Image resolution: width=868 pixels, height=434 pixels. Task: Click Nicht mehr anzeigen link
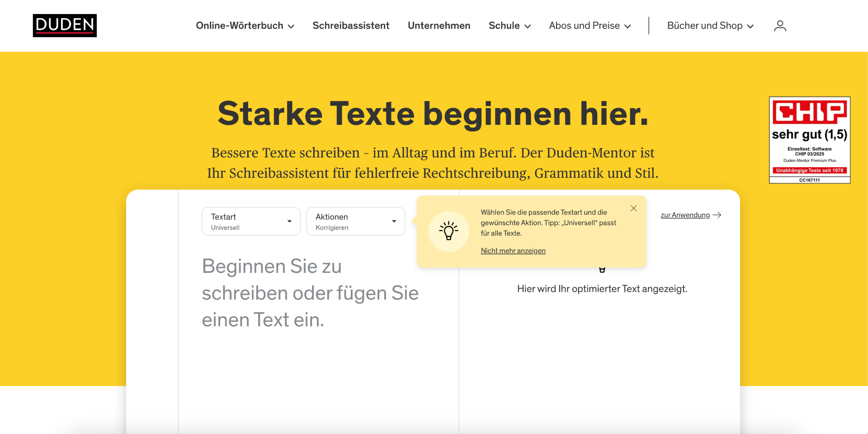click(x=513, y=251)
